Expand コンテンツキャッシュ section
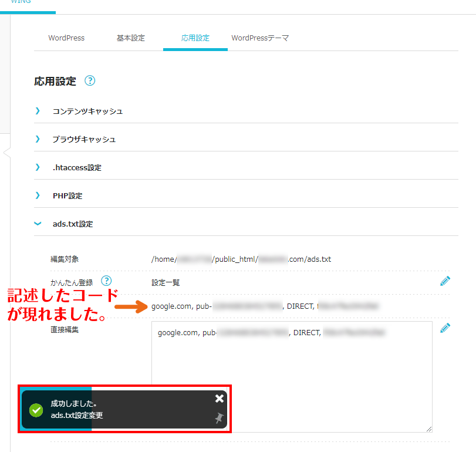Image resolution: width=476 pixels, height=452 pixels. 246,112
